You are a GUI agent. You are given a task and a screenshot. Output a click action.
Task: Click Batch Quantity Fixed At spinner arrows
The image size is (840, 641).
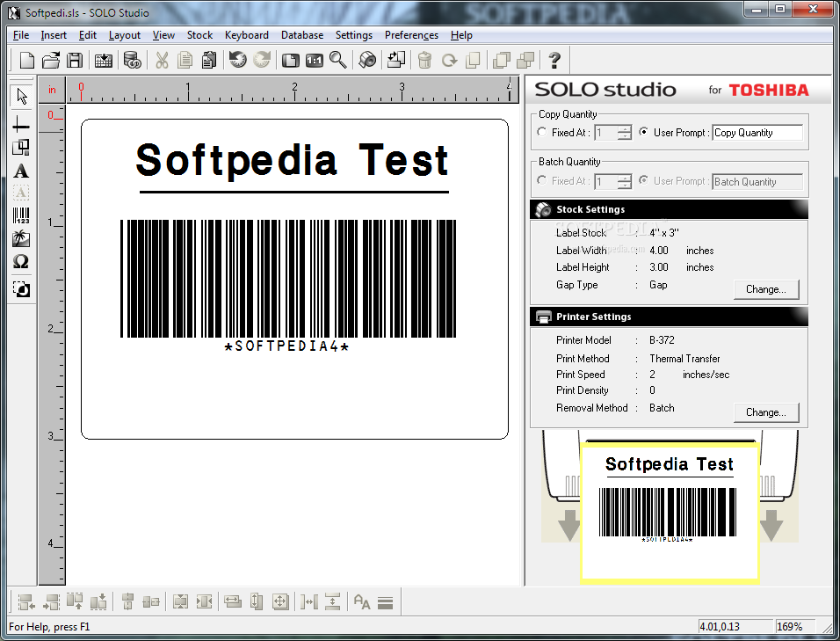[x=625, y=182]
